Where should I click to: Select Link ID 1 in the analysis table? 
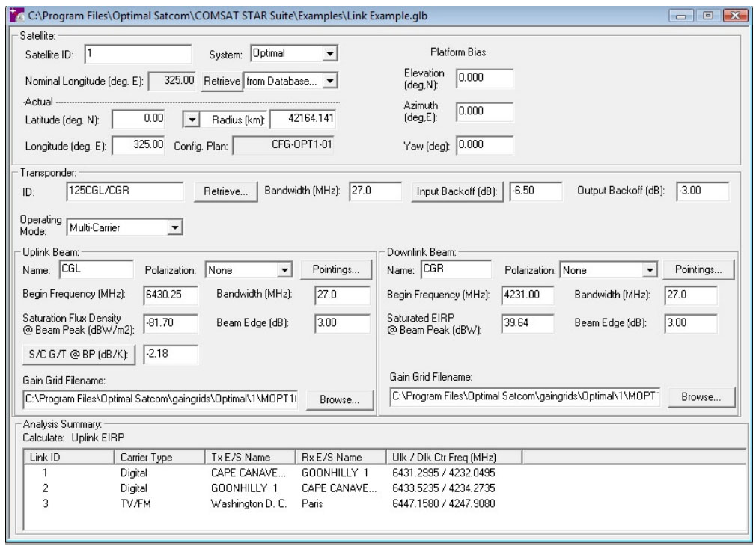click(46, 473)
